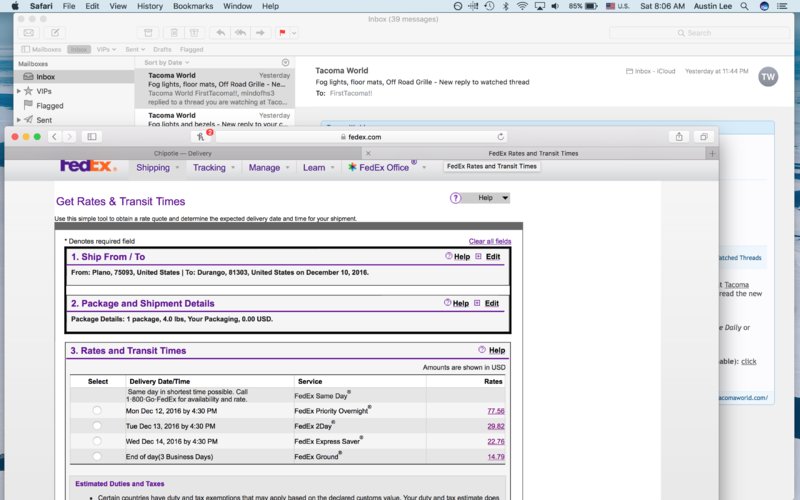
Task: Click Clear all fields link
Action: click(490, 241)
